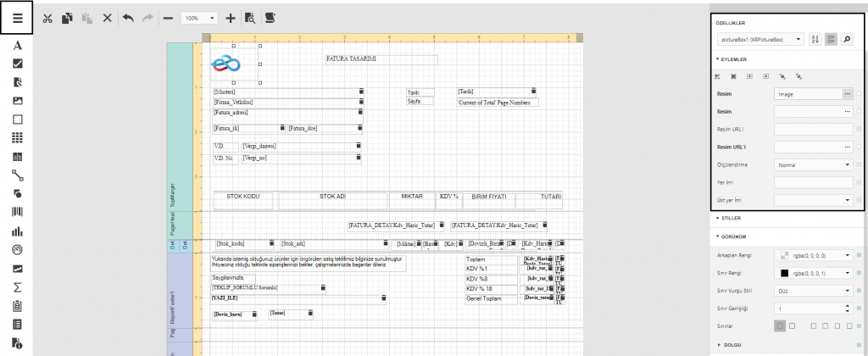The width and height of the screenshot is (868, 356).
Task: Open the Ölçülendirme dropdown
Action: (x=814, y=164)
